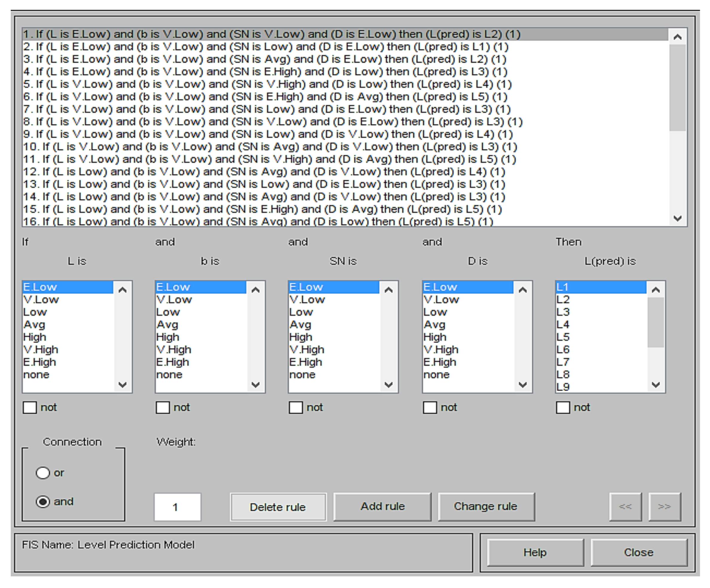710x588 pixels.
Task: Enable 'not' checkbox under L is
Action: tap(30, 407)
